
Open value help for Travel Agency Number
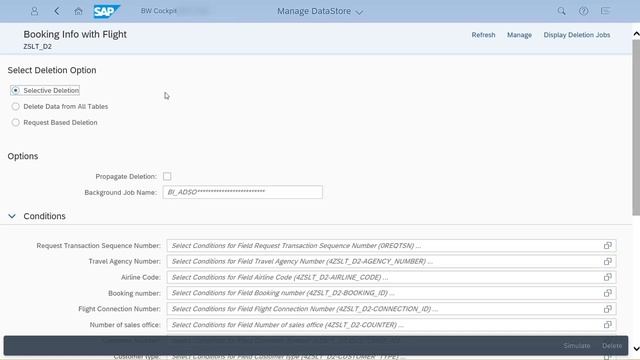(x=607, y=261)
